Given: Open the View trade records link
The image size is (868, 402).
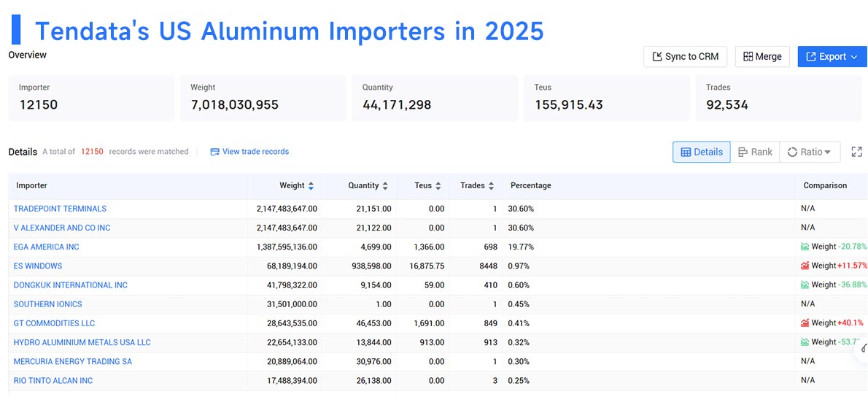Looking at the screenshot, I should (249, 151).
